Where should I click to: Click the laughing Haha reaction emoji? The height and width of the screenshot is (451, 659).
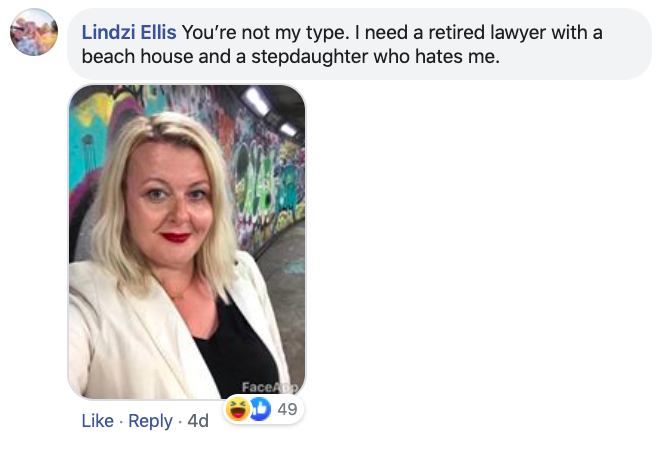[x=237, y=409]
